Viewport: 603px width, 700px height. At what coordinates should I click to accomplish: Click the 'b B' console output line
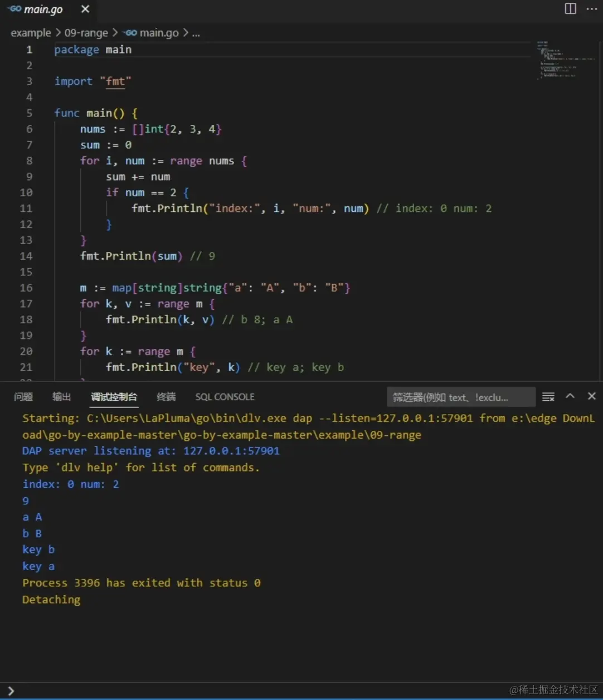(x=32, y=533)
